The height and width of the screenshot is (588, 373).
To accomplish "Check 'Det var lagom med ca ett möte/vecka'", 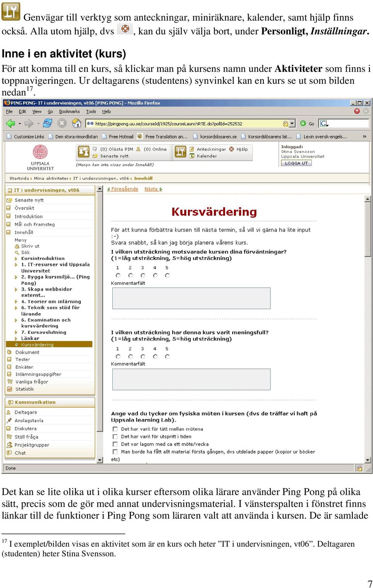I will pyautogui.click(x=115, y=444).
